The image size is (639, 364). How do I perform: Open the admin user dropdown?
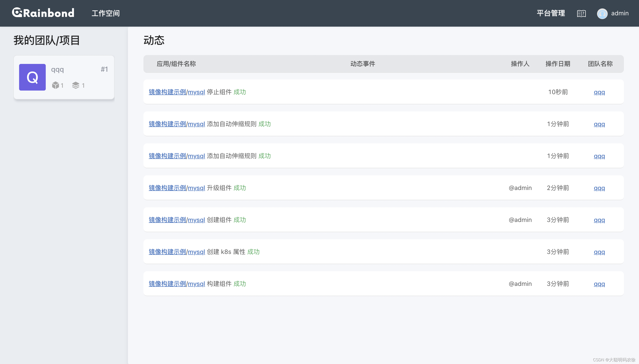pos(619,13)
